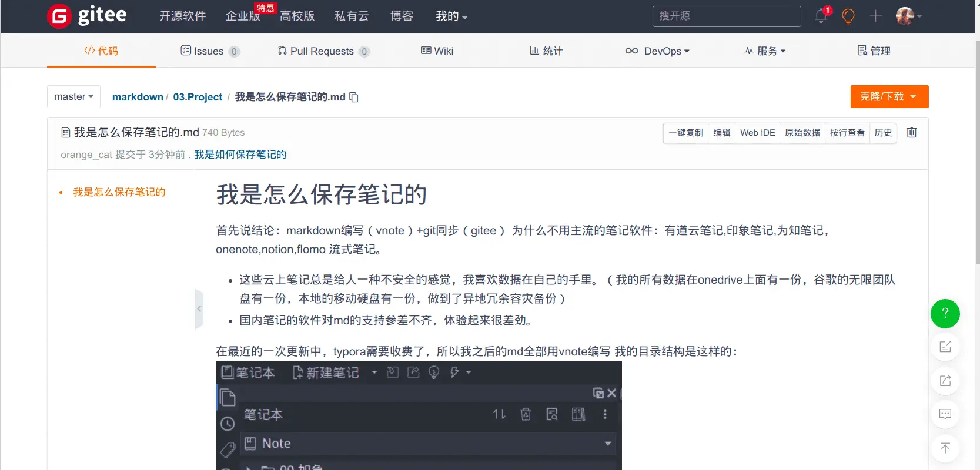Viewport: 980px width, 470px height.
Task: Collapse the outline sidebar handle
Action: 199,309
